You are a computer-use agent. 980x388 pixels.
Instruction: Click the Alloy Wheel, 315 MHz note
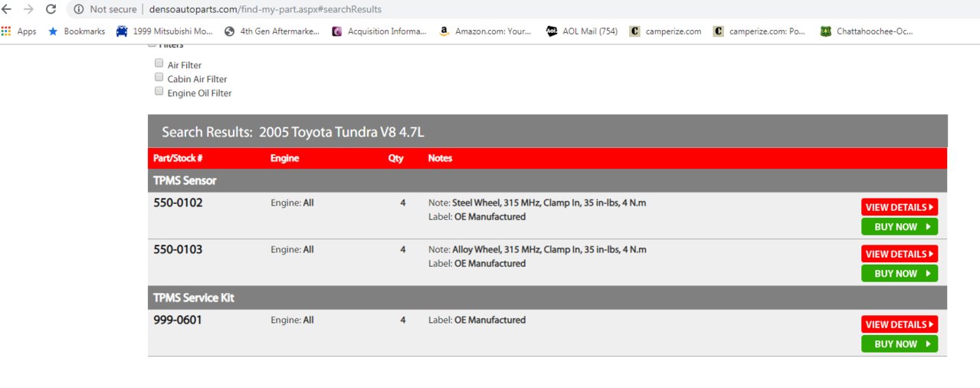pos(537,250)
